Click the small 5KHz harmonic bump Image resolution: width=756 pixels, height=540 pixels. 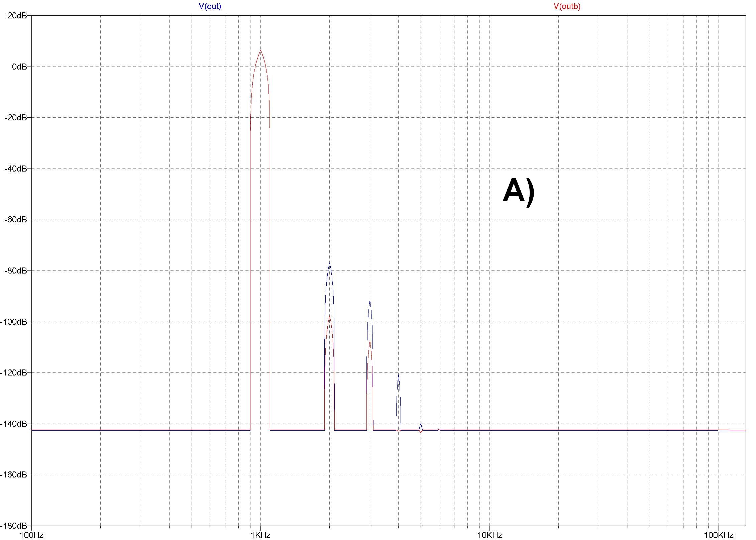click(x=421, y=425)
